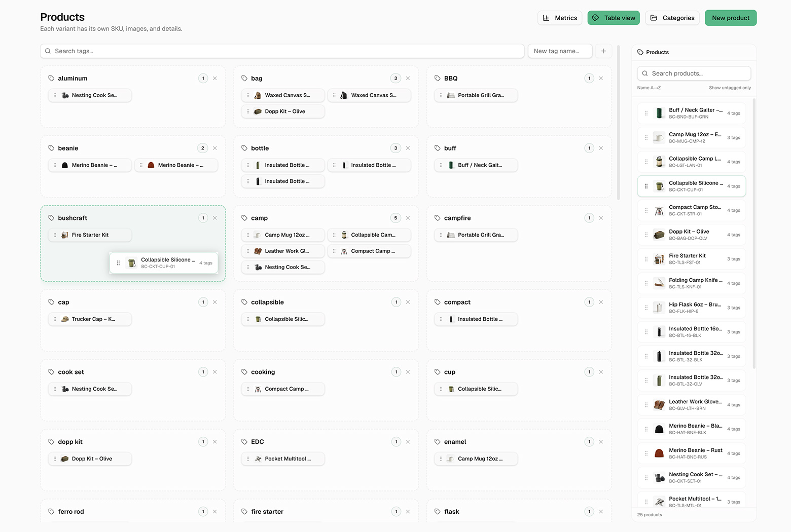Select Insulated Bottle BC-BTL-32-OLV row

(692, 381)
